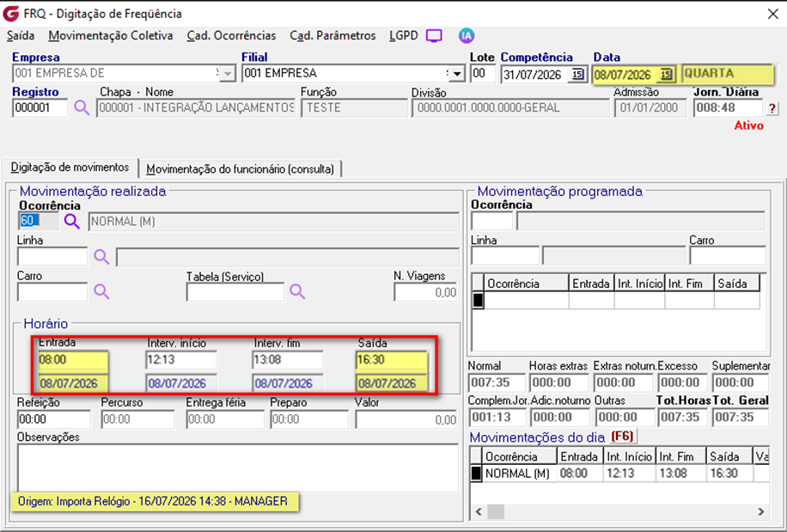Viewport: 787px width, 532px height.
Task: Click the Interv. início time field
Action: (181, 359)
